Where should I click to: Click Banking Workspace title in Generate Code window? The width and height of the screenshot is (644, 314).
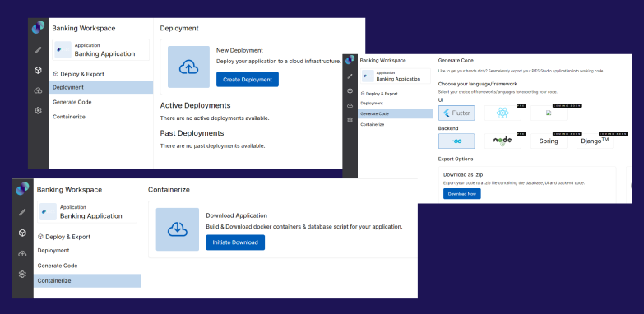point(382,60)
